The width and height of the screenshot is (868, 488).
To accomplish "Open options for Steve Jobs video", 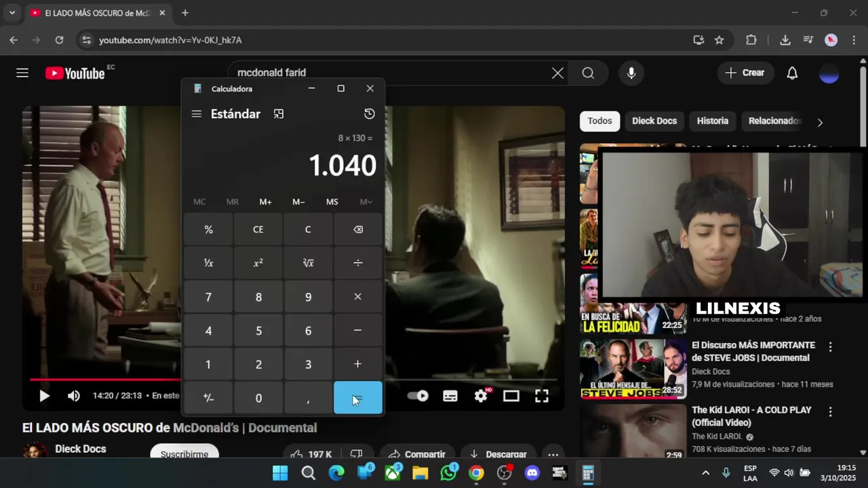I will click(x=830, y=347).
